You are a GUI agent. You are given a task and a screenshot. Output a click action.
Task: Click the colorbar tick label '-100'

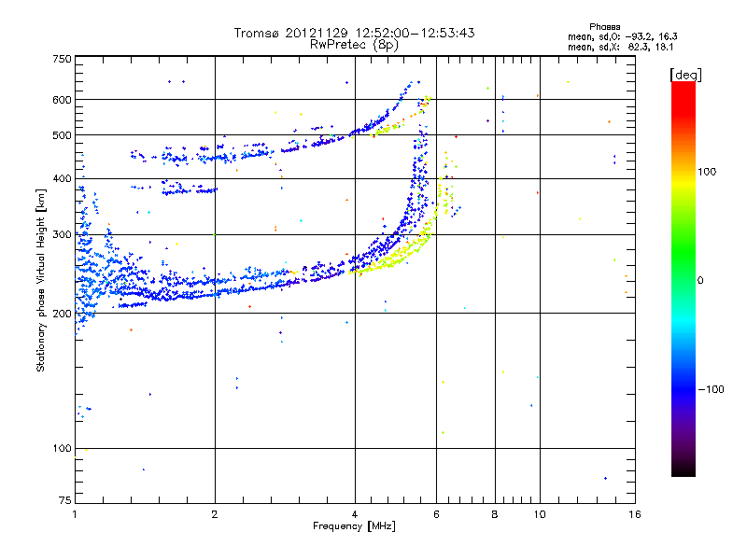click(711, 389)
